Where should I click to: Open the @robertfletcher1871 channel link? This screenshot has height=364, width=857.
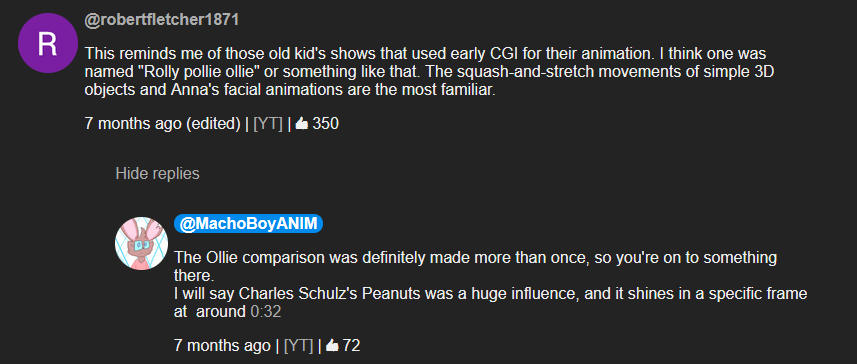point(162,21)
